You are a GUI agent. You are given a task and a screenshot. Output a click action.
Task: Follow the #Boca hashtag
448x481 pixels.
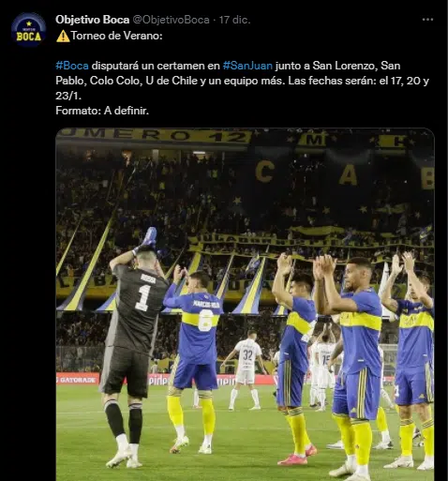pos(72,66)
